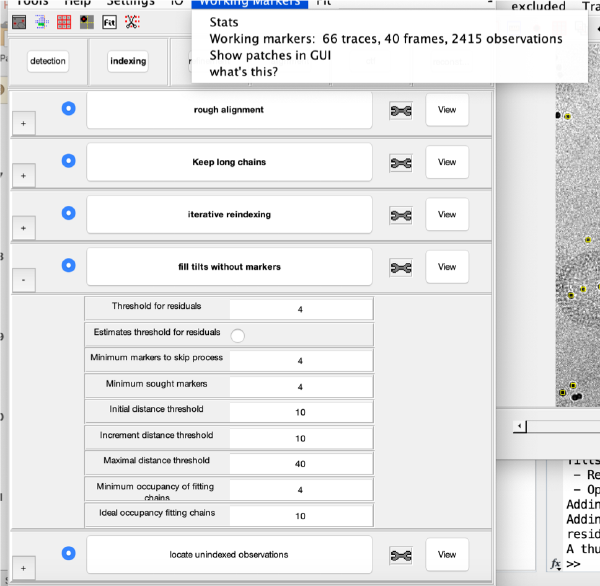Open settings wrench for rough alignment
The image size is (600, 586).
tap(401, 111)
